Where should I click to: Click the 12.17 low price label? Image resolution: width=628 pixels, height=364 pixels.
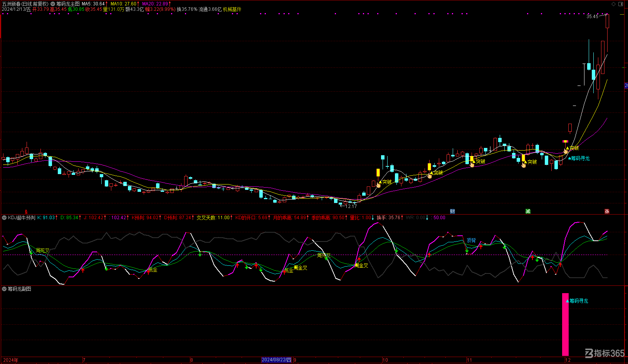(x=351, y=206)
